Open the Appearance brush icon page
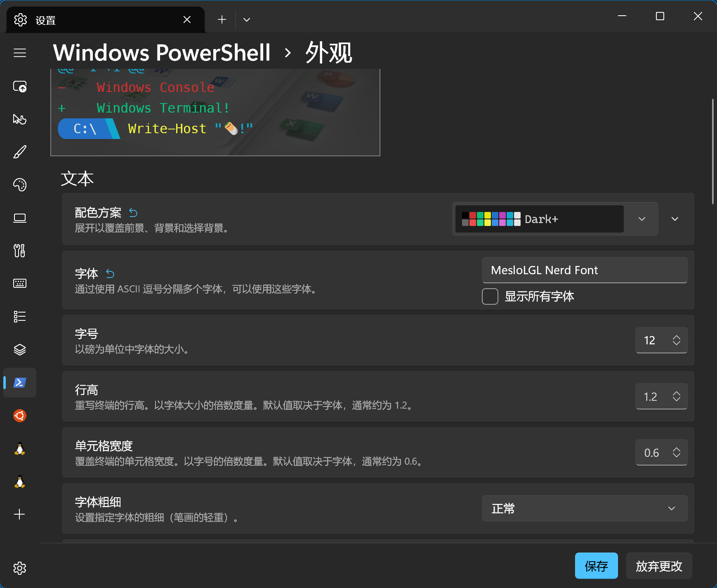This screenshot has width=717, height=588. 20,152
